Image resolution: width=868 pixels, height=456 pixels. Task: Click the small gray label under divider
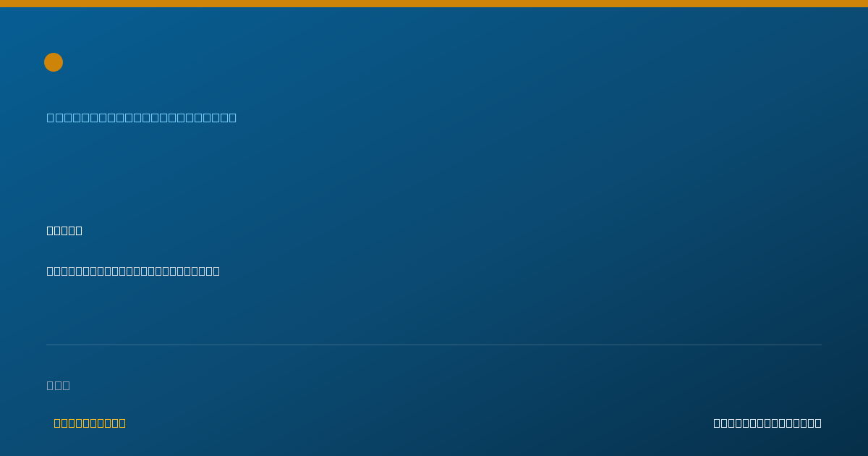[x=59, y=385]
